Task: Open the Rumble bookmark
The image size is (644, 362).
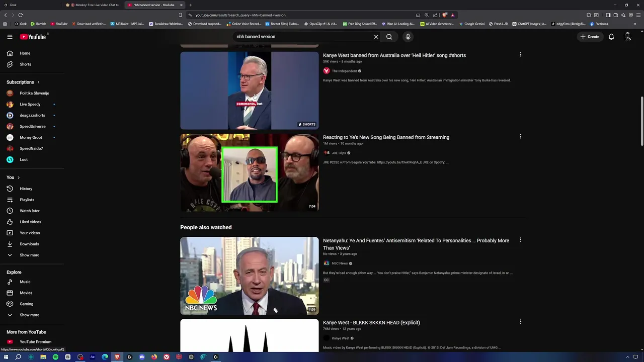Action: [38, 24]
